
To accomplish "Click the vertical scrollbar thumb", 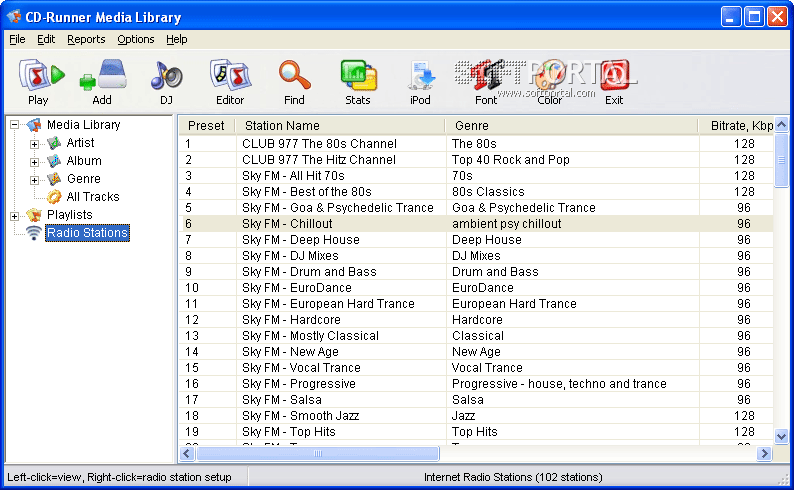I will (781, 159).
